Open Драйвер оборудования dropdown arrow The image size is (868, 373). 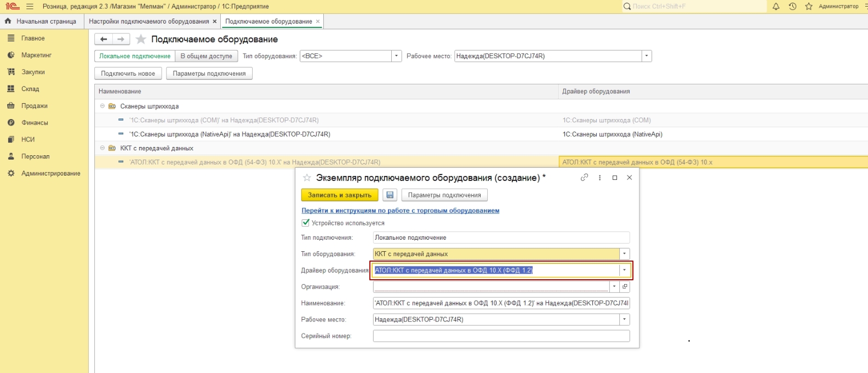tap(625, 270)
